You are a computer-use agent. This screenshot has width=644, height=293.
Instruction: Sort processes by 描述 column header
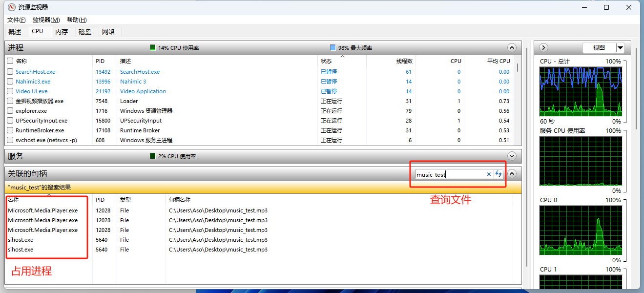point(217,61)
